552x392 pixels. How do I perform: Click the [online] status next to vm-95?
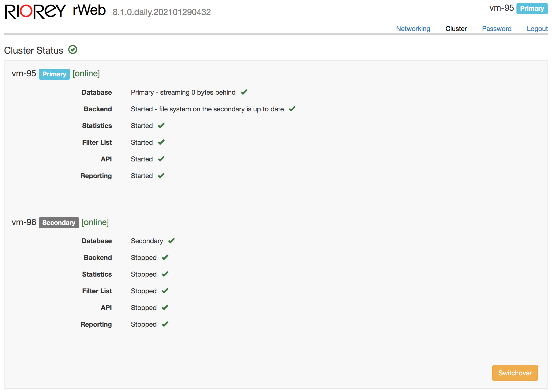pos(86,73)
